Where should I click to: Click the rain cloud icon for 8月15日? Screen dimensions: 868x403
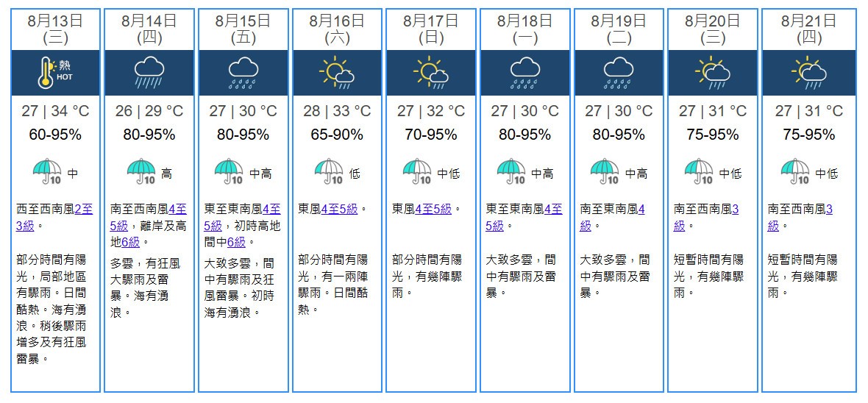point(243,72)
